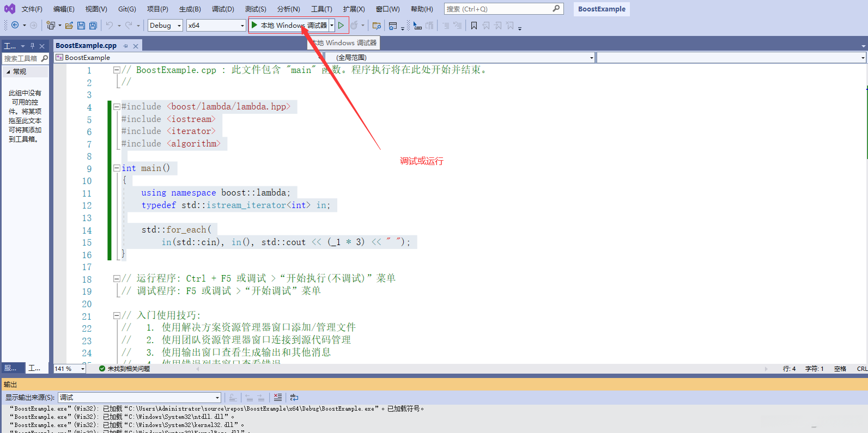The image size is (868, 433).
Task: Open the undo history dropdown arrow
Action: 119,26
